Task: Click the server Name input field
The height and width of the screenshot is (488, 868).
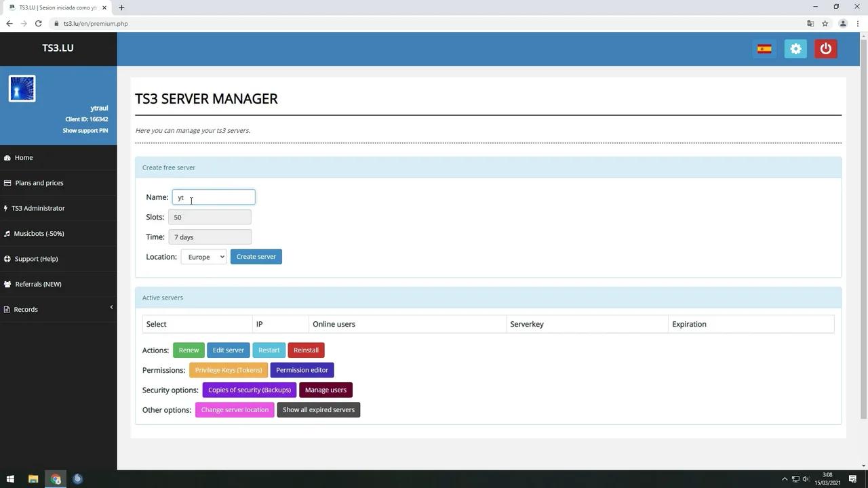Action: 214,197
